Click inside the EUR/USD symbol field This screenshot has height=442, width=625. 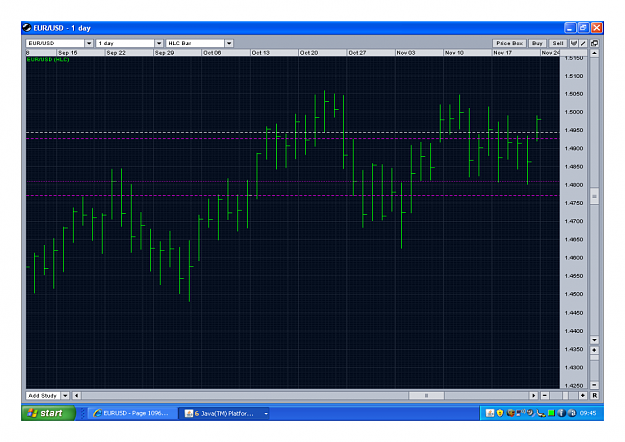click(55, 43)
